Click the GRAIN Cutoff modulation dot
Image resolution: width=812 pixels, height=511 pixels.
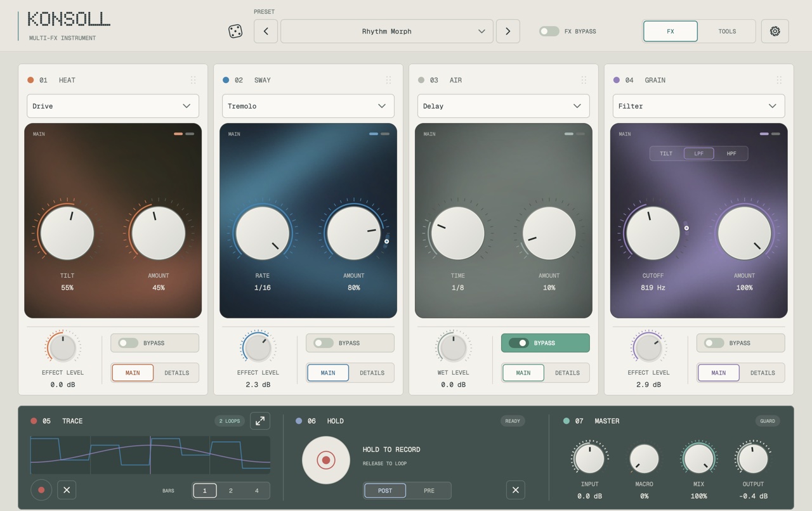click(686, 228)
